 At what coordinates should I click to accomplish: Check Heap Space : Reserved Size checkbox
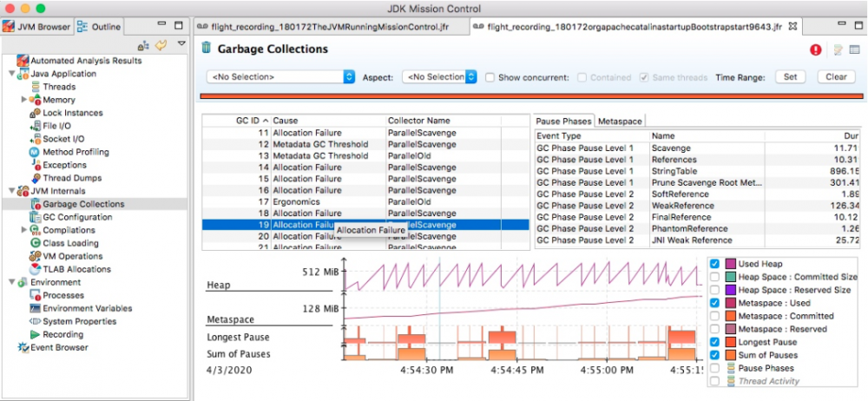point(714,290)
